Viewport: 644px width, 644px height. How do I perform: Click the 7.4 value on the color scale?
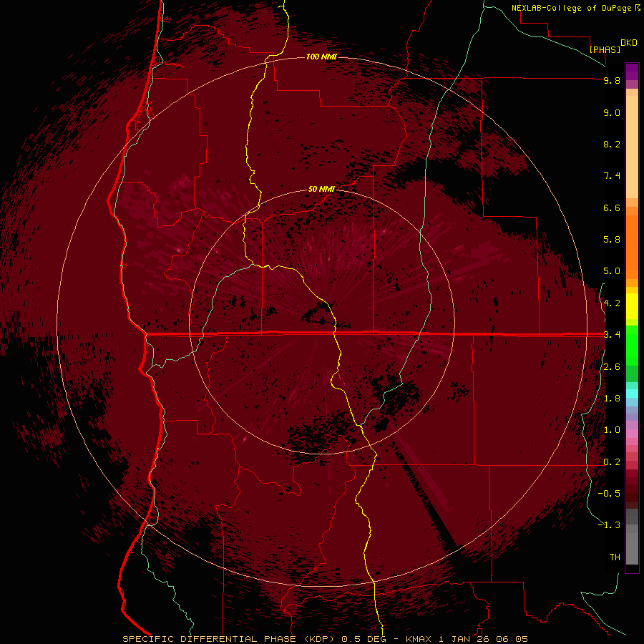612,176
